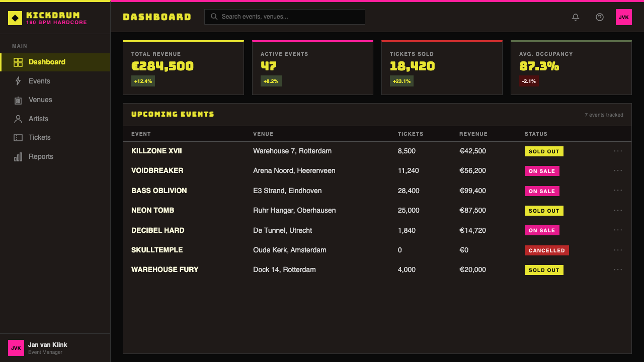Open Artists section in sidebar
Image resolution: width=644 pixels, height=362 pixels.
coord(55,119)
